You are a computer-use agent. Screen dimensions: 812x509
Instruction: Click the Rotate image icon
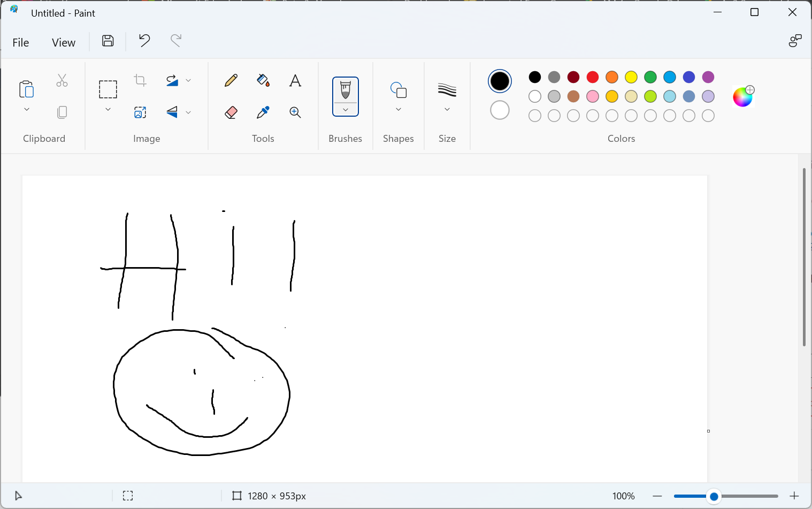click(172, 80)
